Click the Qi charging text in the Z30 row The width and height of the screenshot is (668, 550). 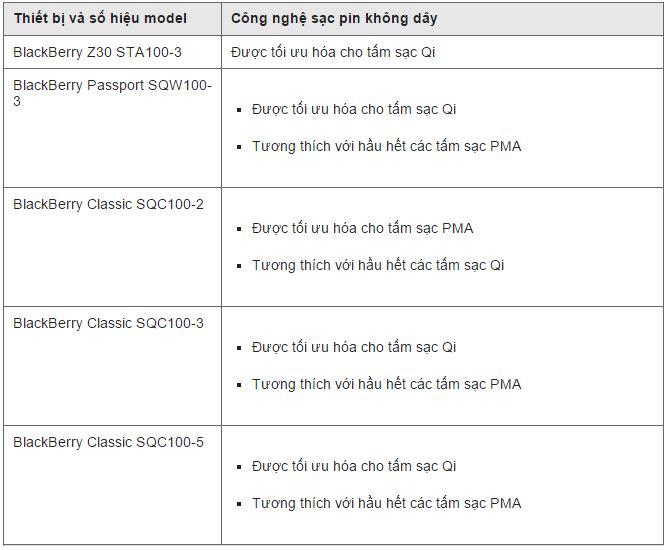point(333,51)
